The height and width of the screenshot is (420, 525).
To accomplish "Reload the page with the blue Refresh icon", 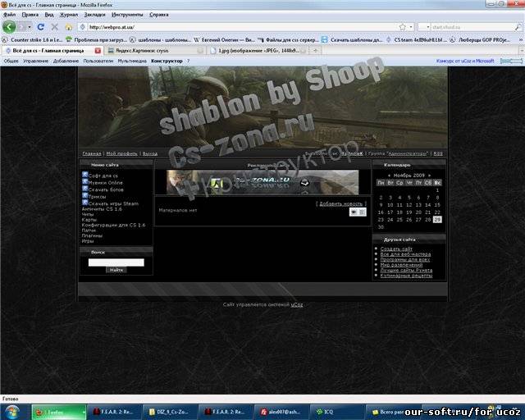I will (41, 27).
